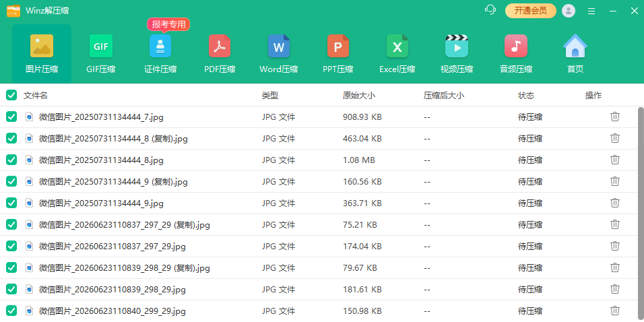Screen dimensions: 644x322
Task: Open the GIF压缩 tool
Action: (100, 54)
